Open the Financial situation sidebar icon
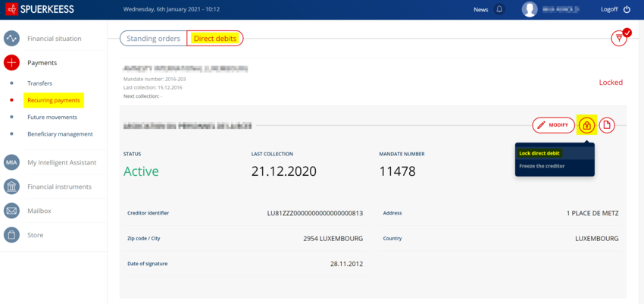 click(x=11, y=39)
